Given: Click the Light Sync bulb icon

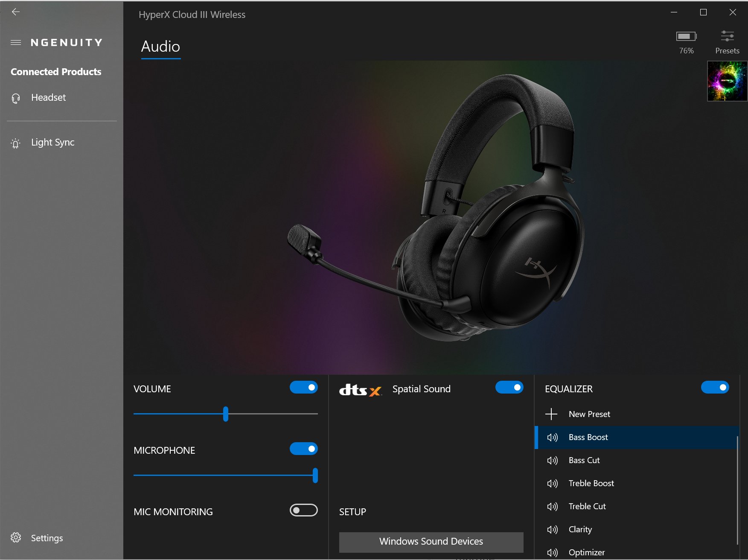Looking at the screenshot, I should (x=16, y=143).
